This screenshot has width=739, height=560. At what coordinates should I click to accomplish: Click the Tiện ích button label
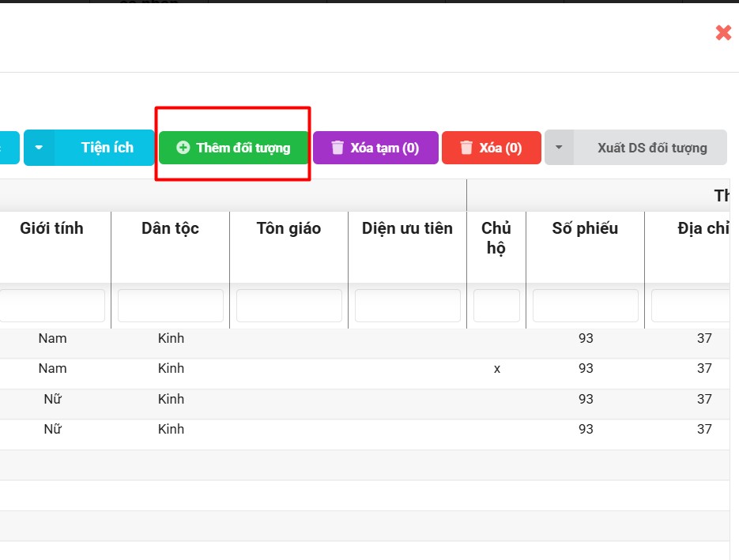click(107, 148)
